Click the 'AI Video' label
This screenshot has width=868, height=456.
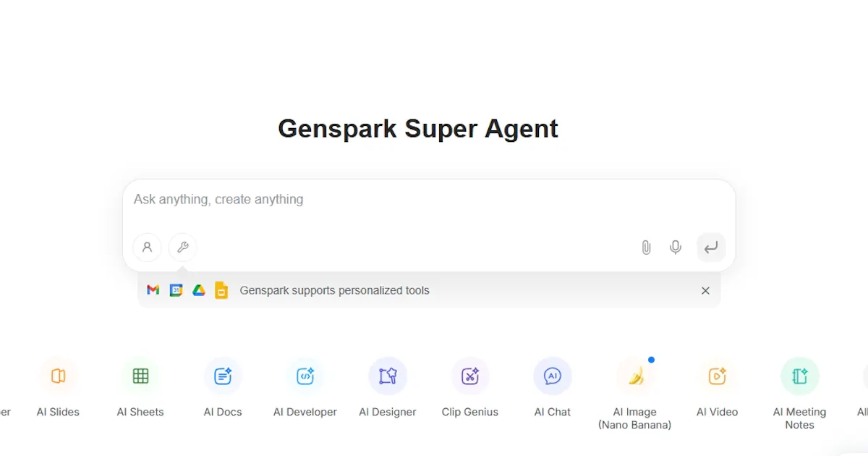(718, 412)
